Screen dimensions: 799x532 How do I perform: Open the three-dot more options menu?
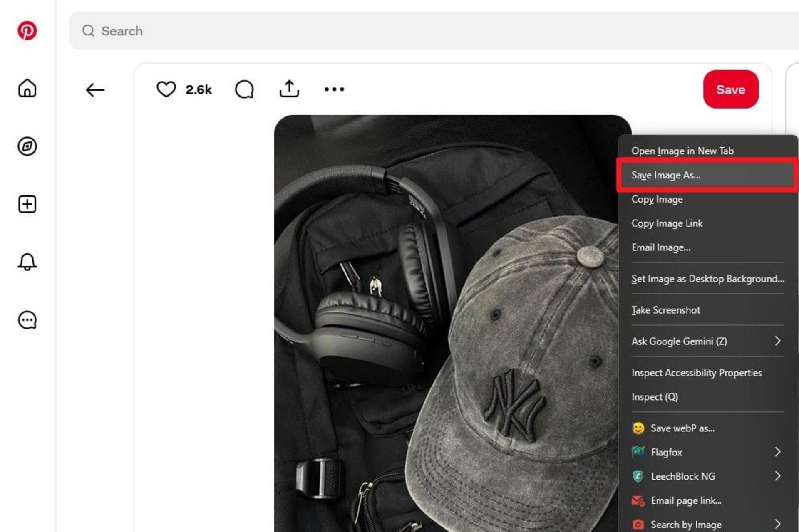(x=334, y=89)
